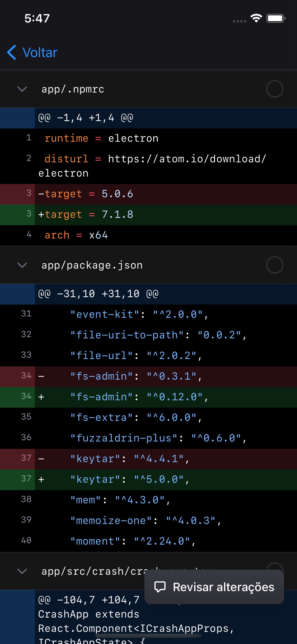Select the app/package.json file name
Image resolution: width=297 pixels, height=644 pixels.
point(92,265)
